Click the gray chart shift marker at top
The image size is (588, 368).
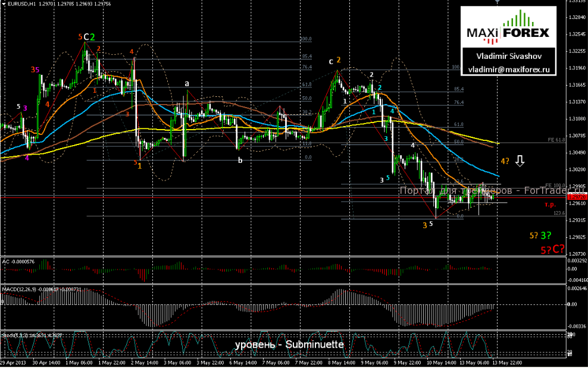498,2
